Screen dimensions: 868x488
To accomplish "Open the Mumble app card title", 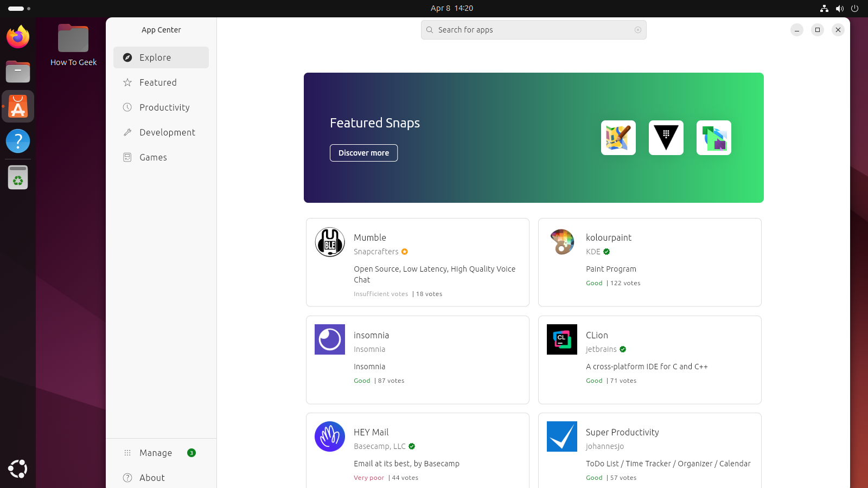I will tap(370, 237).
